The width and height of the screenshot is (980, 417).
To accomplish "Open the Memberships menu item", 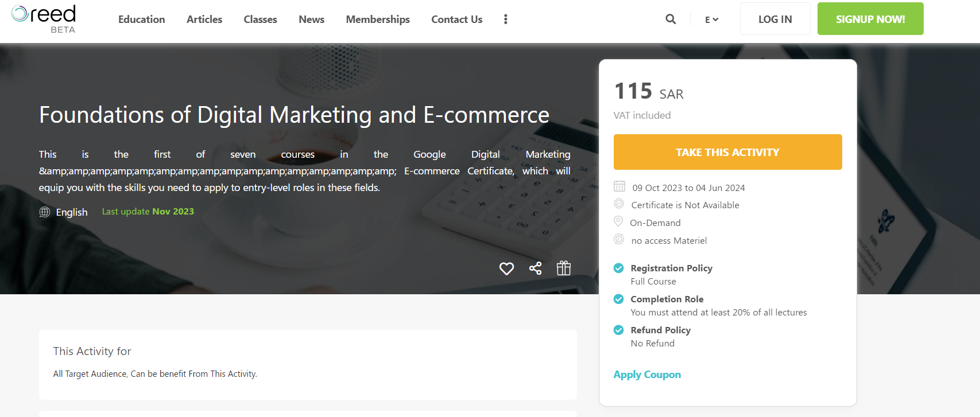I will [378, 19].
